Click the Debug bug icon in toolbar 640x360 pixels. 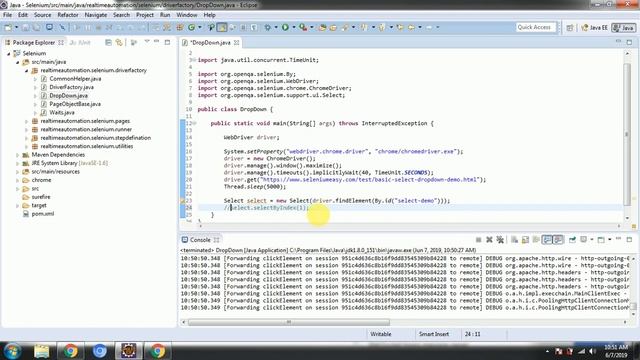point(267,27)
